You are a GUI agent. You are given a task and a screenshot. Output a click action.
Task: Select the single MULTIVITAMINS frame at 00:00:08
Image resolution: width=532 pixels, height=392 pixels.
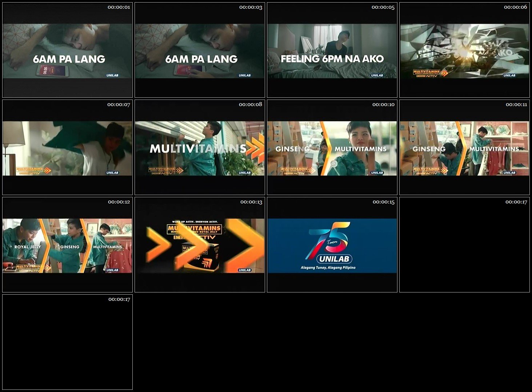click(200, 147)
